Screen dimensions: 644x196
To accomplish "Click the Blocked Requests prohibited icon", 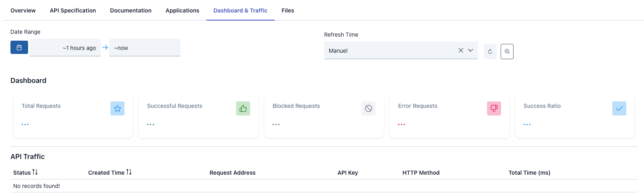I will [x=368, y=108].
